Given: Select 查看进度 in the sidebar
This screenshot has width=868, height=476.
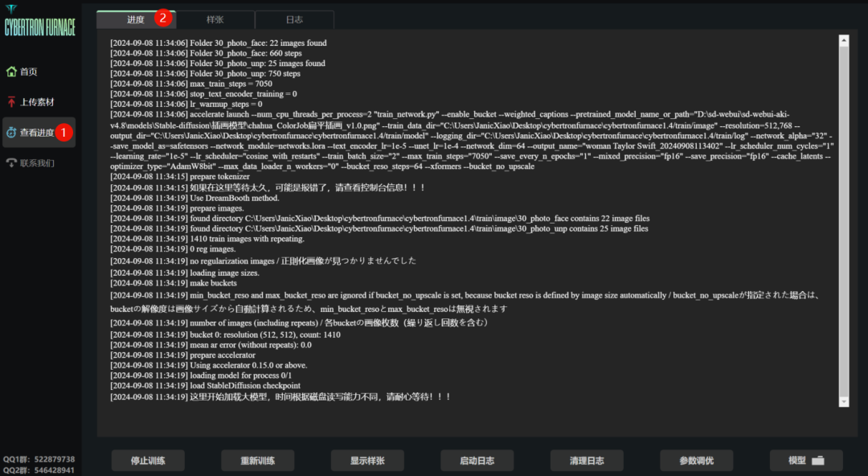Looking at the screenshot, I should point(39,133).
